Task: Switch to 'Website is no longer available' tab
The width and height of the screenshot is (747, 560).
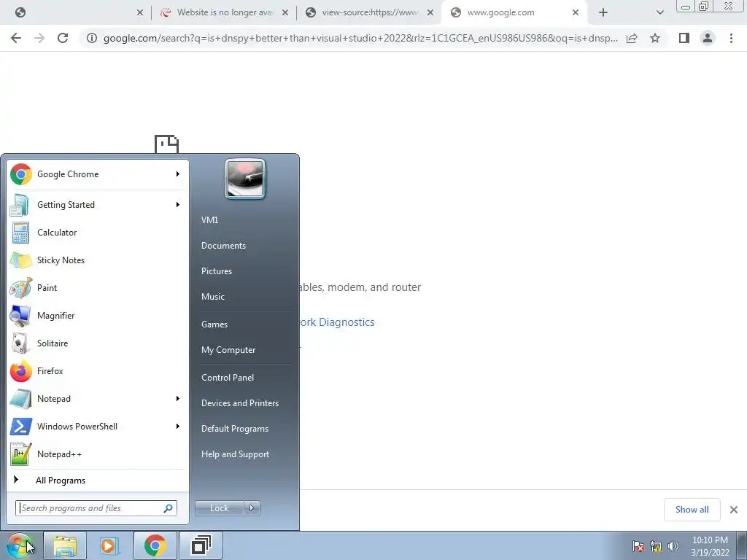Action: tap(222, 12)
